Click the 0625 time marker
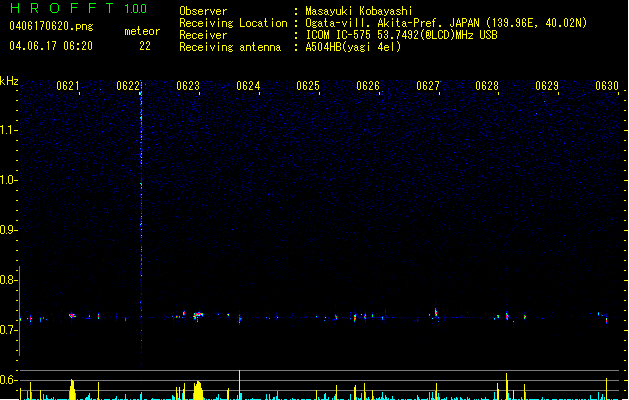 coord(308,86)
